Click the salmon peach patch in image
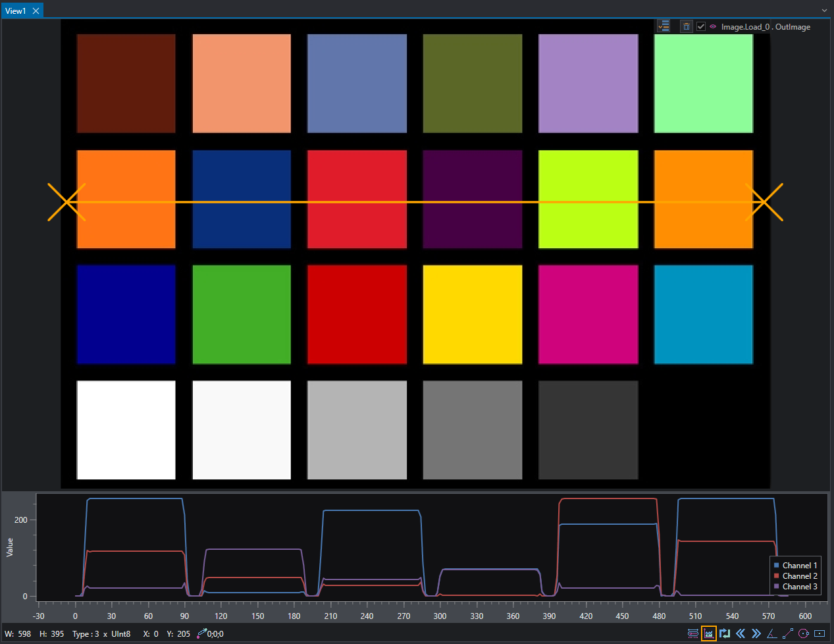 point(242,84)
